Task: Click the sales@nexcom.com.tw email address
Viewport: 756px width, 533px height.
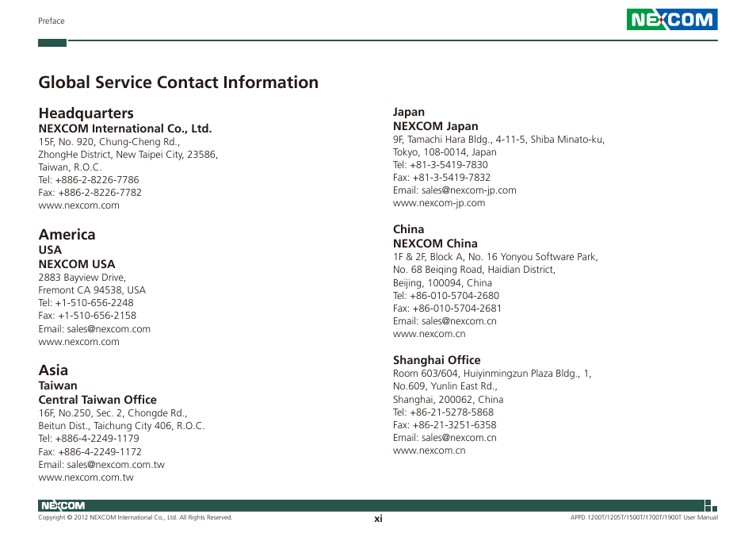Action: pyautogui.click(x=116, y=465)
